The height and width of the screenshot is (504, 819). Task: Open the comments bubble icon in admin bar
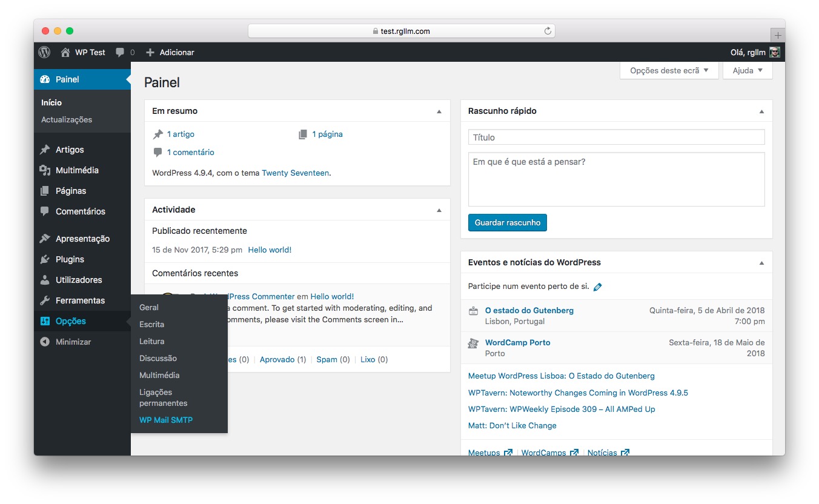click(x=120, y=52)
